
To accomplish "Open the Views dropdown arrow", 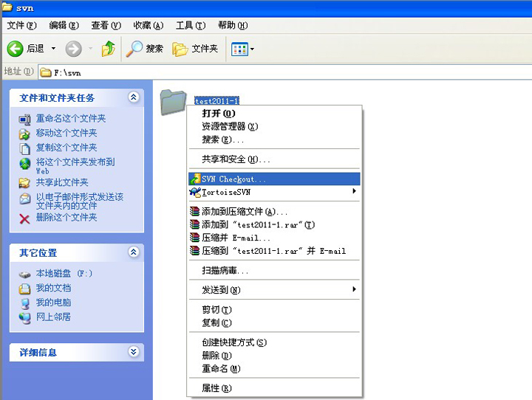I will [252, 49].
